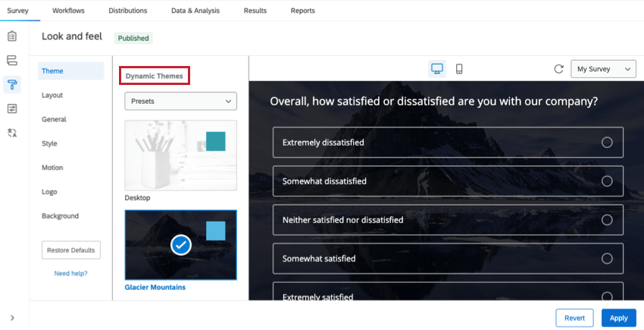Select the Somewhat dissatisfied radio button
Image resolution: width=644 pixels, height=330 pixels.
(607, 181)
